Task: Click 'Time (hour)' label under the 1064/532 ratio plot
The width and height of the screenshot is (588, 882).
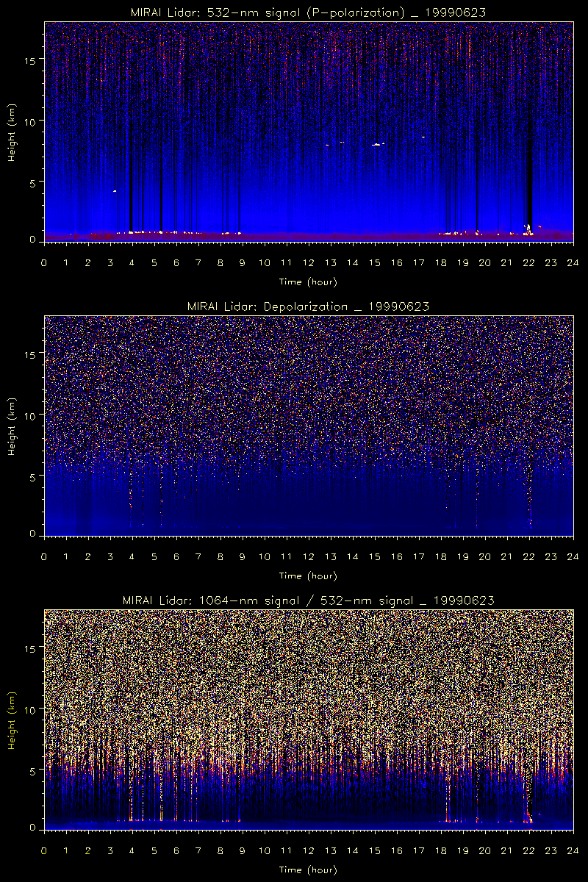Action: (308, 870)
